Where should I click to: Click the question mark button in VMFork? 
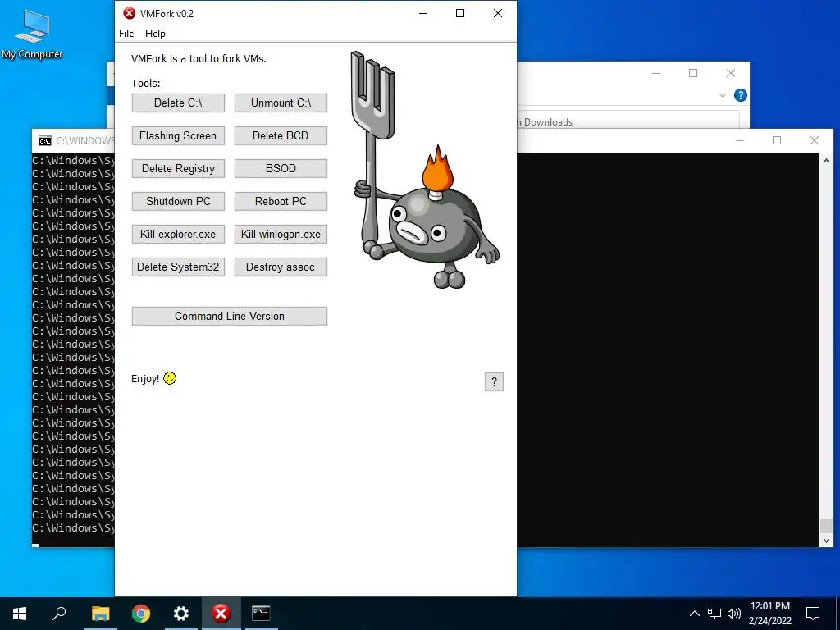coord(494,382)
